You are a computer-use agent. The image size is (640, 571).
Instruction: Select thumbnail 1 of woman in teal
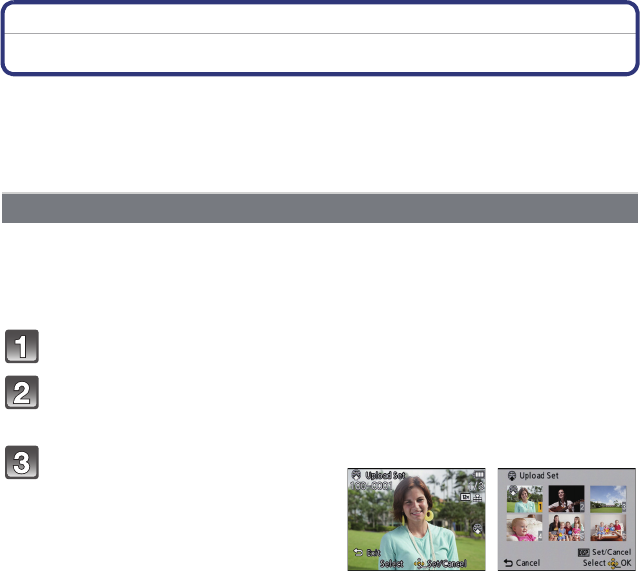524,499
